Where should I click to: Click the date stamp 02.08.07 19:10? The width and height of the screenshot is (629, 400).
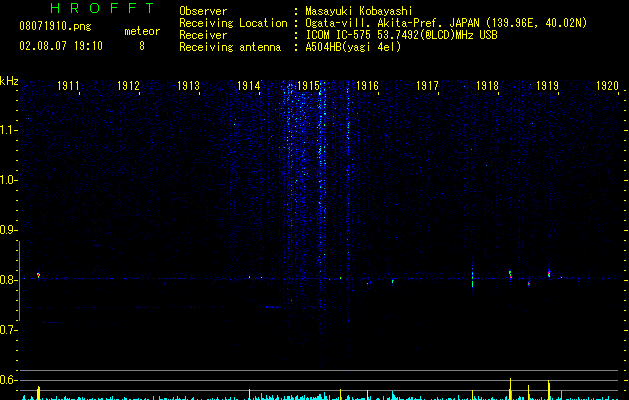point(61,46)
